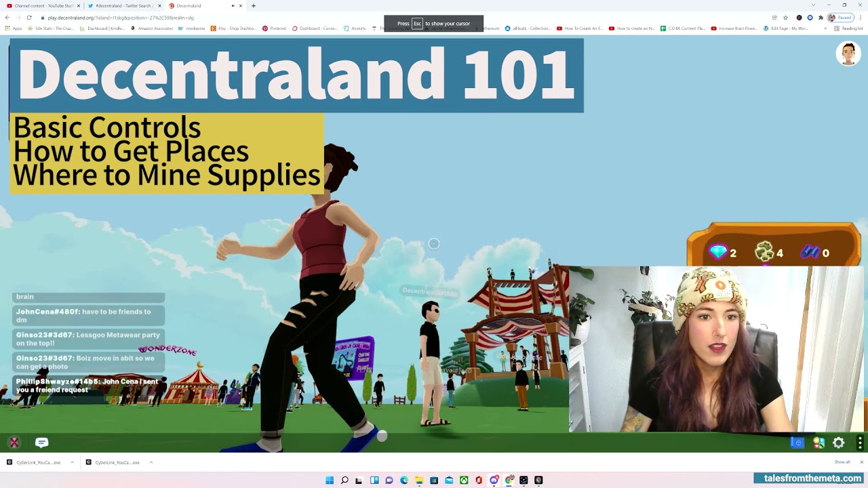Go back with browser back arrow
Image resolution: width=868 pixels, height=488 pixels.
tap(7, 18)
